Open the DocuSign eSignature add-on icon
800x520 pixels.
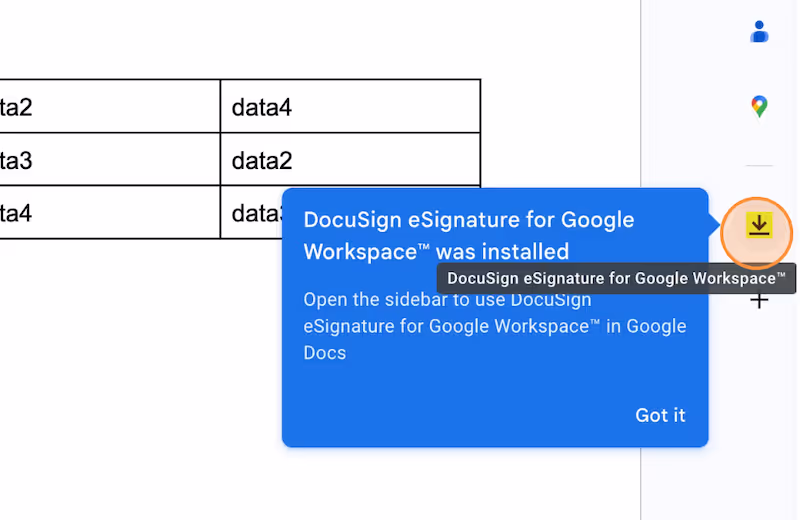(x=759, y=226)
